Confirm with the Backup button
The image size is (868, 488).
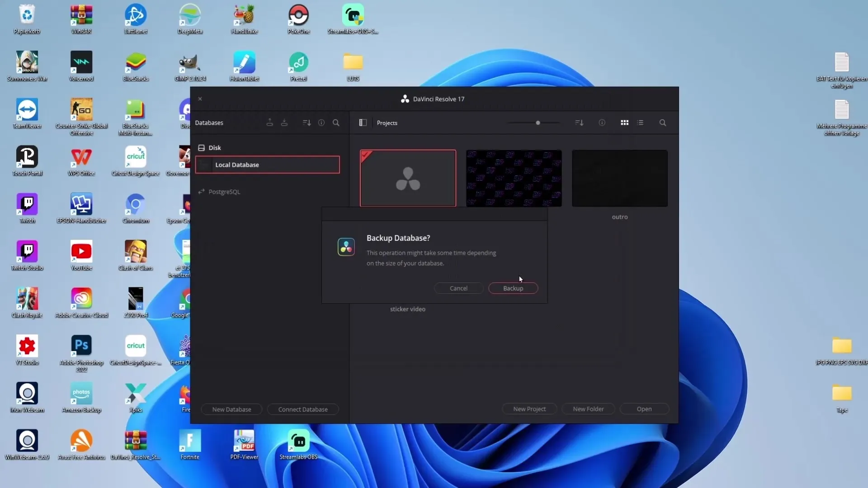pyautogui.click(x=513, y=288)
